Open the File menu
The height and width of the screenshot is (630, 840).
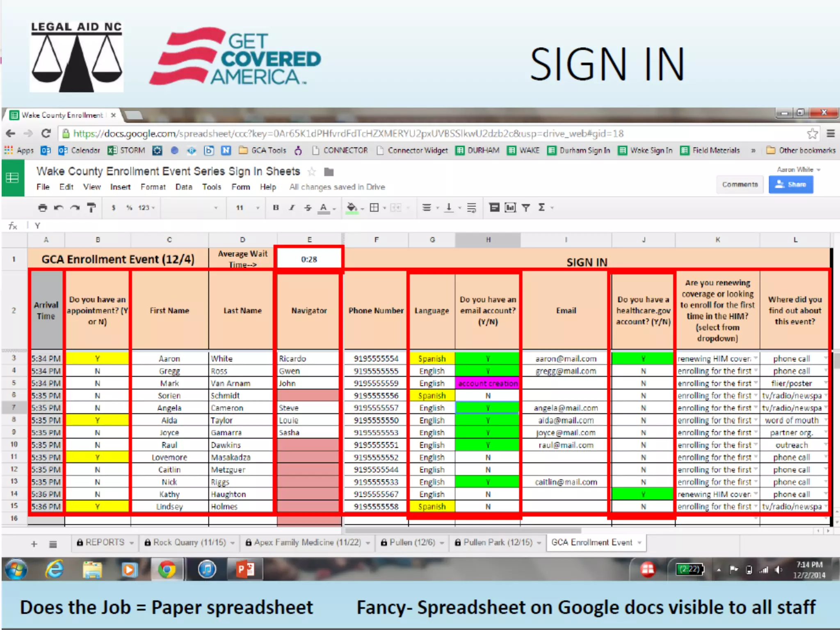(43, 187)
